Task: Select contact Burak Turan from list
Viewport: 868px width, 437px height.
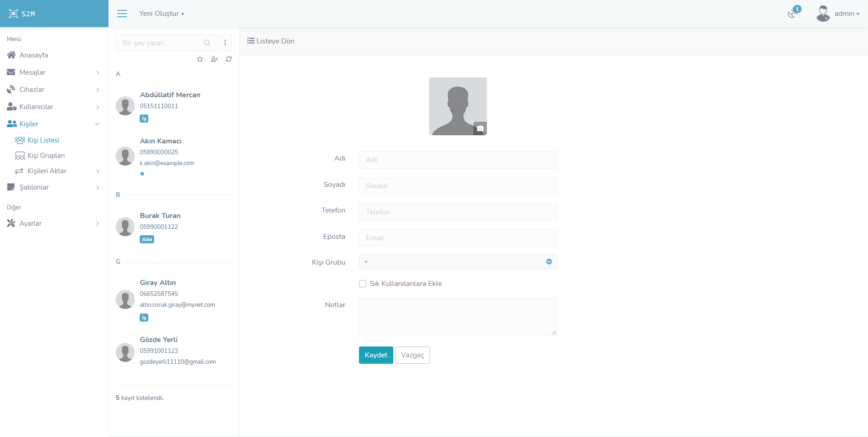Action: [160, 216]
